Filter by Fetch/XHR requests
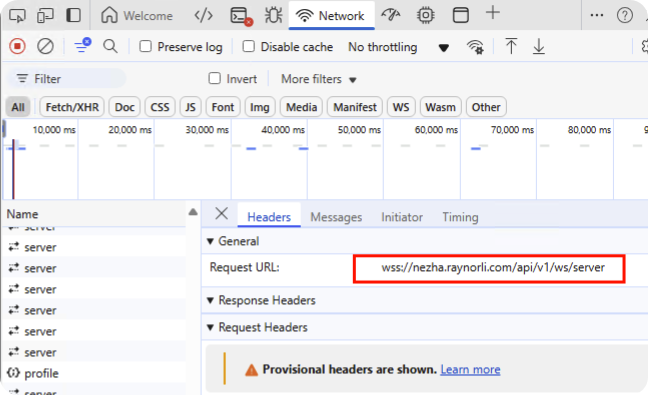 (72, 107)
